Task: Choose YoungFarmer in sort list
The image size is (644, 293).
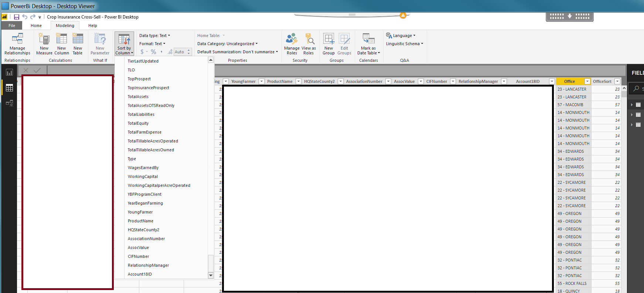Action: (140, 212)
